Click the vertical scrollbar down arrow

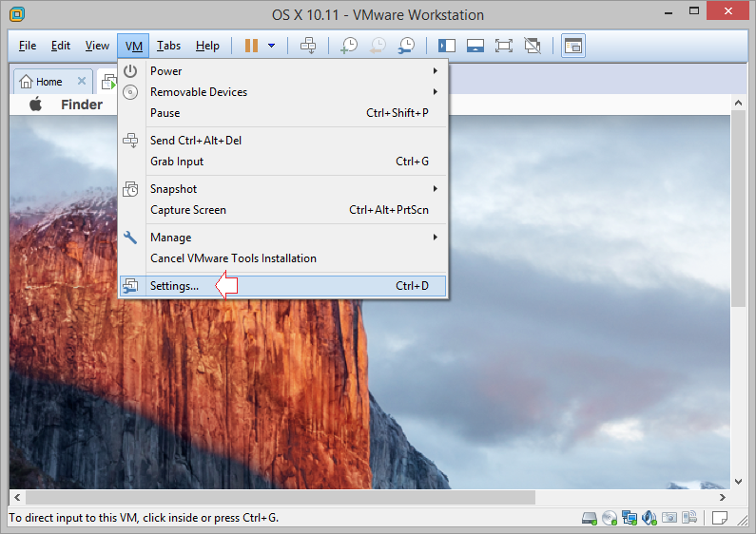(738, 482)
